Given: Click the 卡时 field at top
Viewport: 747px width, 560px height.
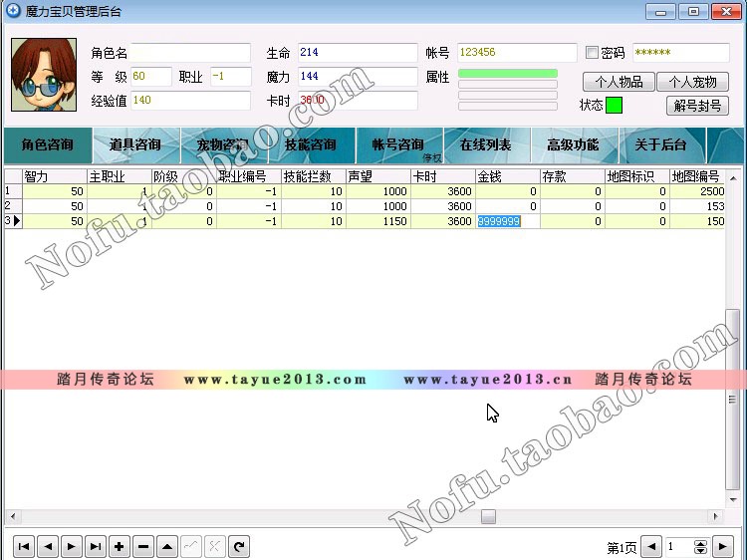Looking at the screenshot, I should click(358, 101).
